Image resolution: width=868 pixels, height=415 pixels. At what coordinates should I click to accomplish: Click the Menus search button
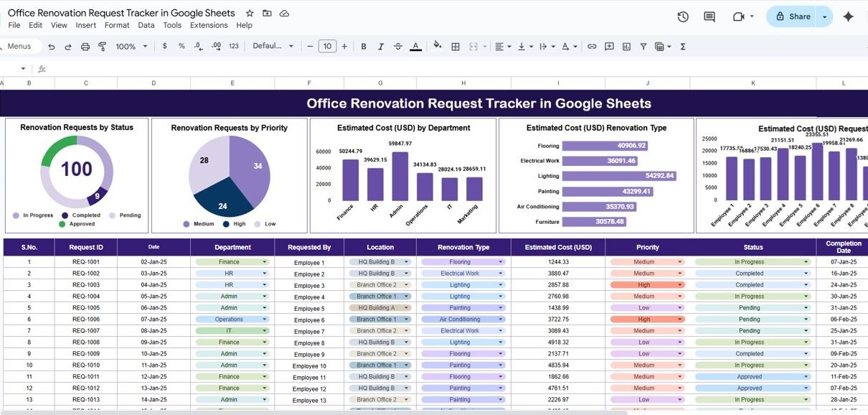point(19,47)
